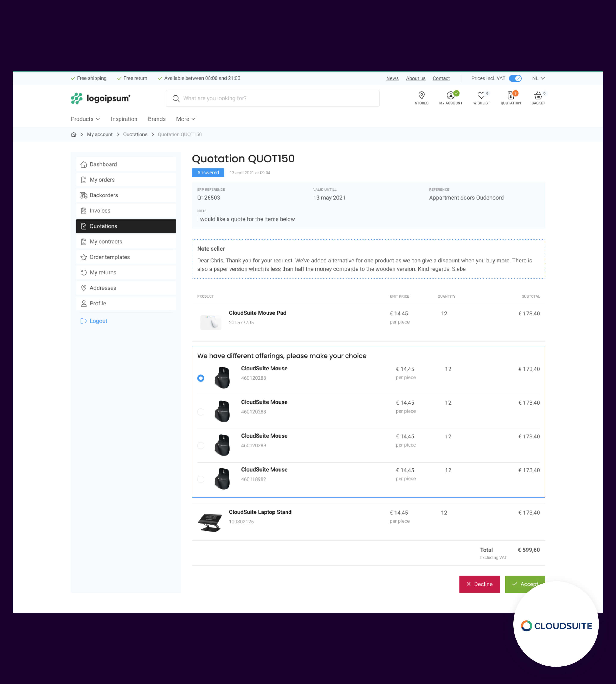Decline the quotation
This screenshot has width=616, height=684.
[479, 584]
